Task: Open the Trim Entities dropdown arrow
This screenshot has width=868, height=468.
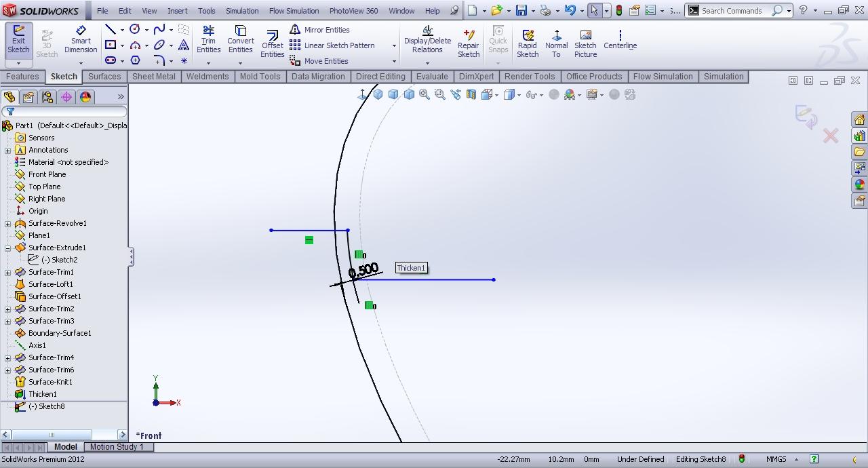Action: [x=209, y=63]
